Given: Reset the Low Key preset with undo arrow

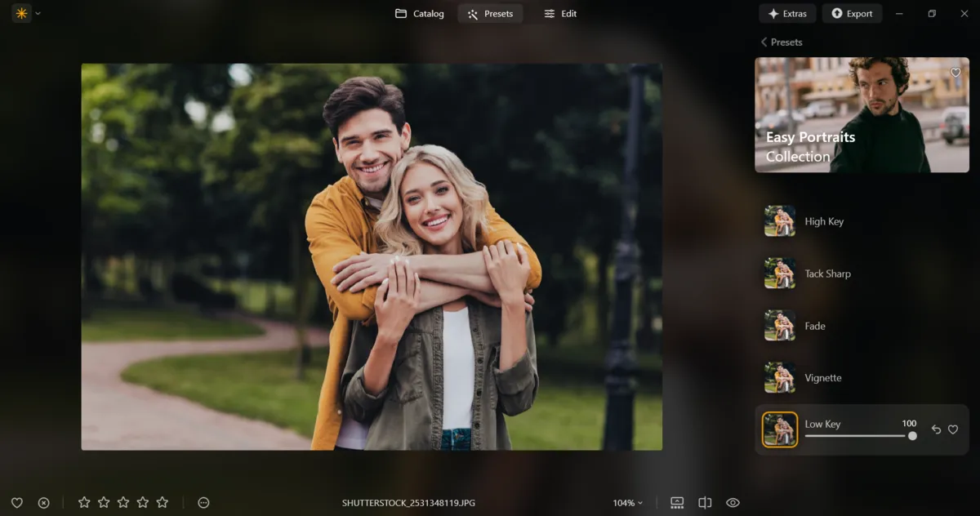Looking at the screenshot, I should point(937,429).
